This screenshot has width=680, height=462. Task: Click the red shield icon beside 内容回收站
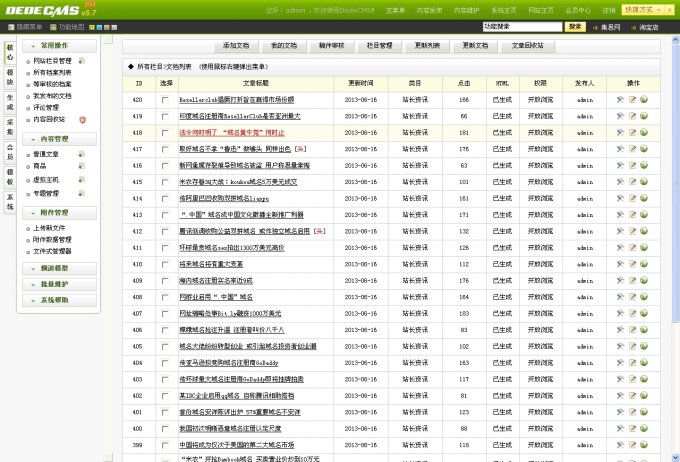pyautogui.click(x=82, y=120)
